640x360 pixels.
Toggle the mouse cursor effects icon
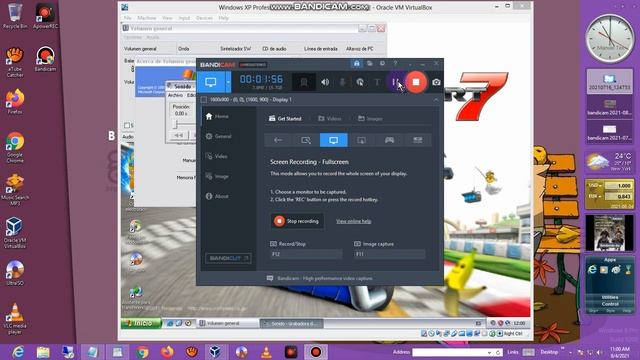(360, 82)
